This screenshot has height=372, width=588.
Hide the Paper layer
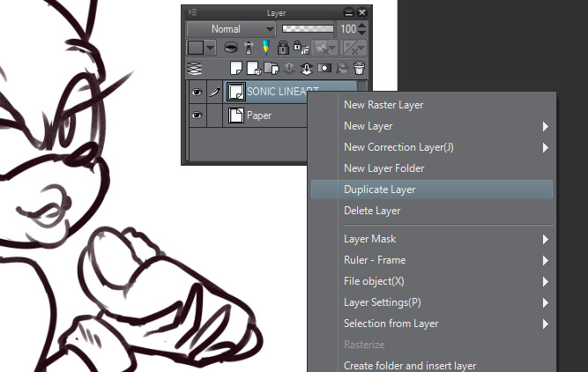pos(196,115)
